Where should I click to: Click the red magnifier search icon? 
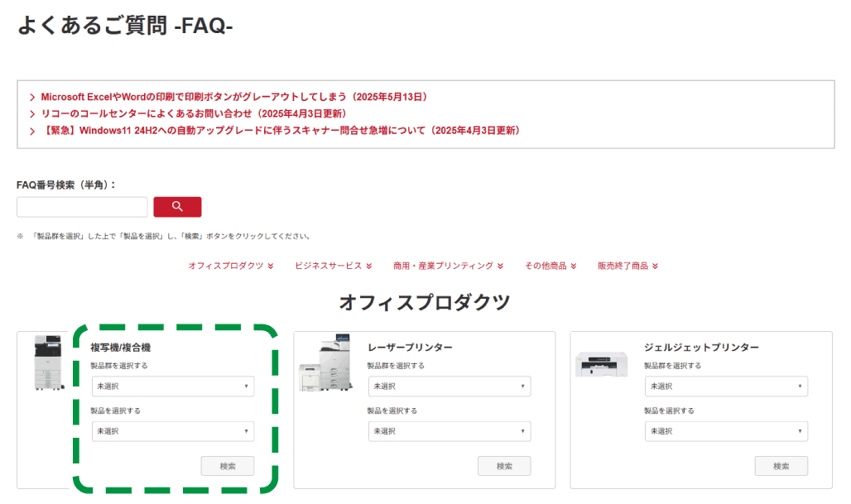[177, 206]
